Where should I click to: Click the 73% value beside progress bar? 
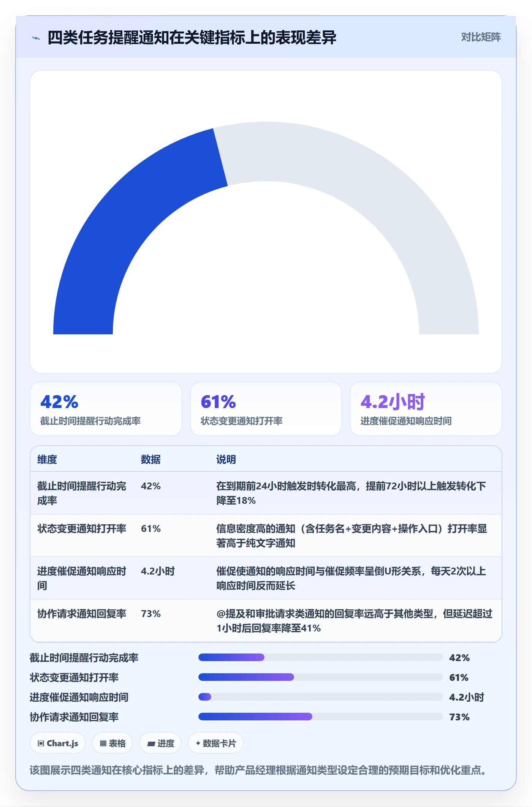(x=459, y=717)
